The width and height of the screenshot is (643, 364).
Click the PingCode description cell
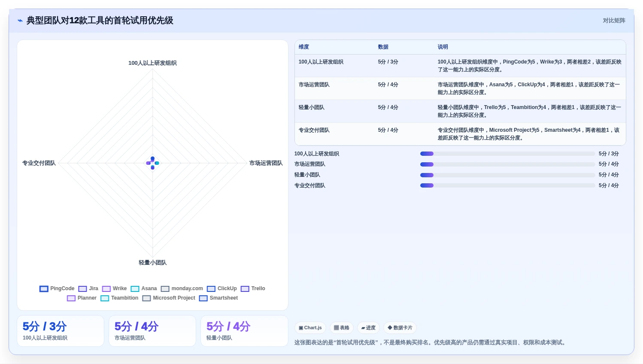[529, 66]
